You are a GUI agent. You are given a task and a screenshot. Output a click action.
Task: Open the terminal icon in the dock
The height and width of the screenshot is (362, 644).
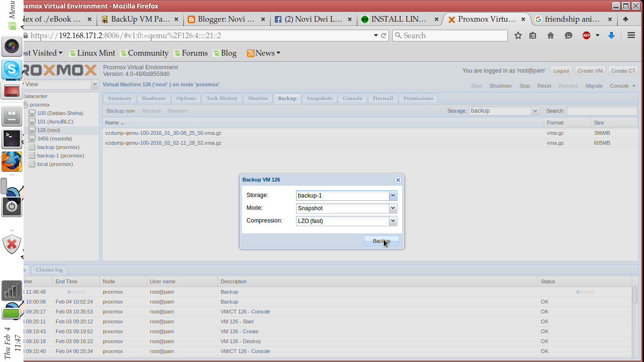coord(11,139)
